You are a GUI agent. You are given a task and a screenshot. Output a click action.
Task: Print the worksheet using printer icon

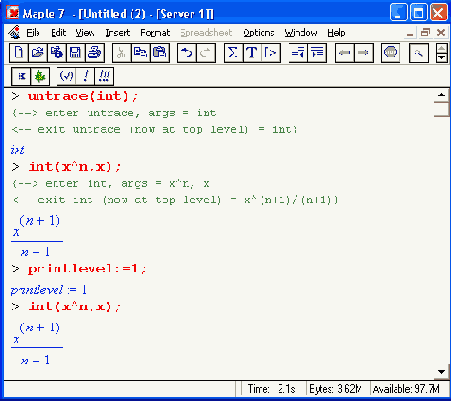95,53
